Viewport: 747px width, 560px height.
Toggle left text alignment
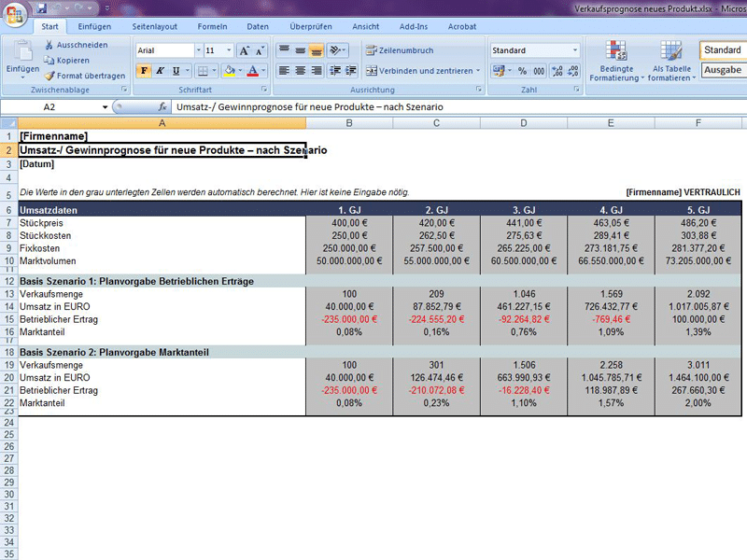(x=284, y=71)
